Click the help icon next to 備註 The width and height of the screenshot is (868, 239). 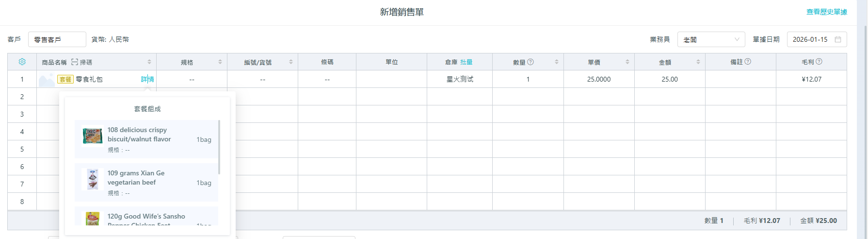(x=748, y=62)
